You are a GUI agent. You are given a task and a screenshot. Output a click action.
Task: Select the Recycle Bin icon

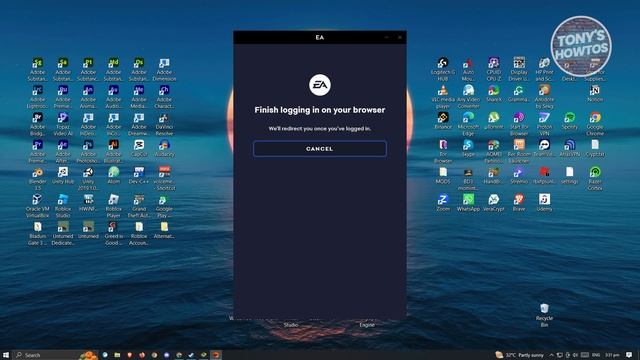[544, 315]
